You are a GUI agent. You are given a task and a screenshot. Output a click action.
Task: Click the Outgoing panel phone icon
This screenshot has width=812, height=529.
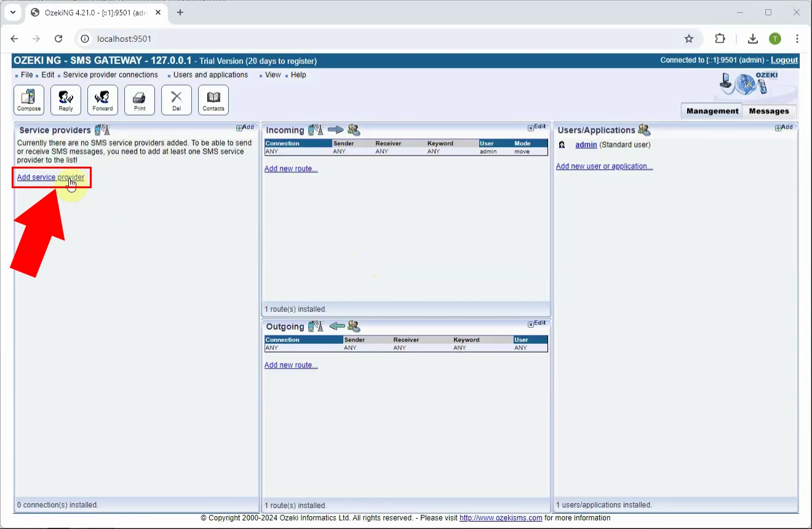[x=316, y=326]
